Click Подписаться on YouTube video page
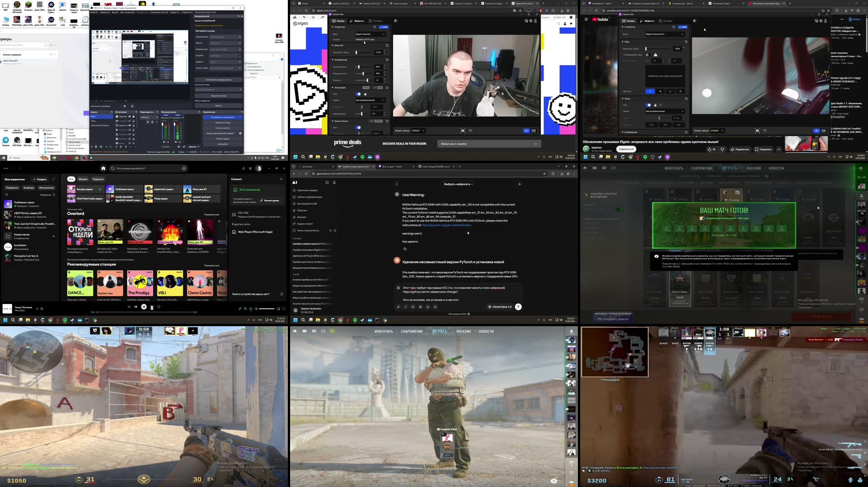868x487 pixels. [626, 149]
